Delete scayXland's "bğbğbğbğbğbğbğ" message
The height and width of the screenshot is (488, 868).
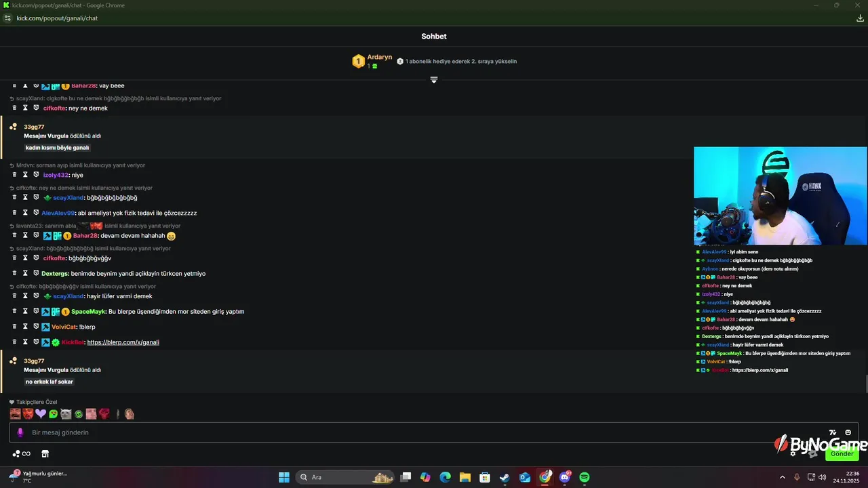click(14, 197)
